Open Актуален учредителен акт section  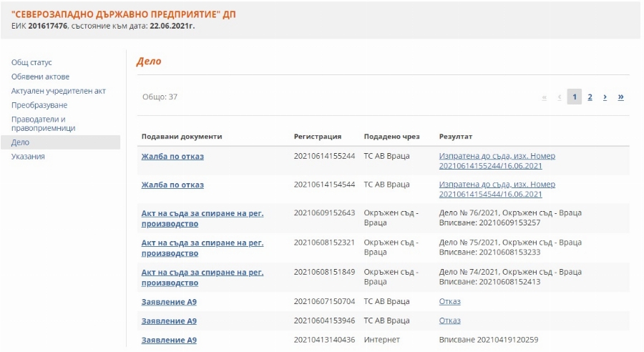click(58, 91)
